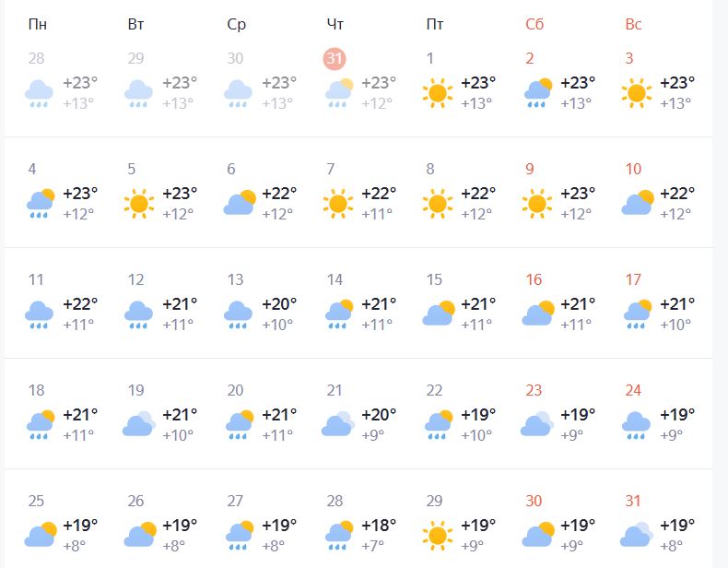
Task: Click the rainy icon for day 24
Action: 637,423
